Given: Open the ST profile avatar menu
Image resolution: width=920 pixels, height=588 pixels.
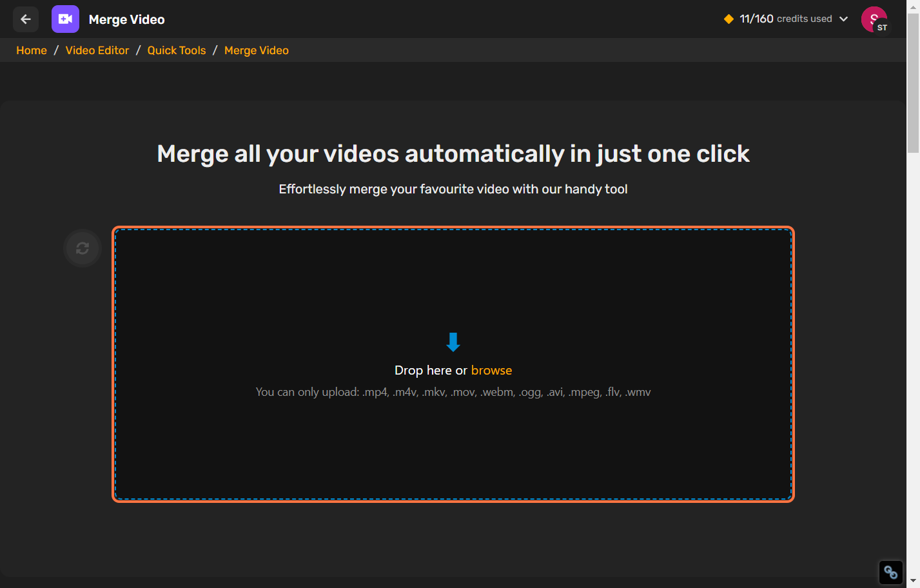Looking at the screenshot, I should point(874,19).
